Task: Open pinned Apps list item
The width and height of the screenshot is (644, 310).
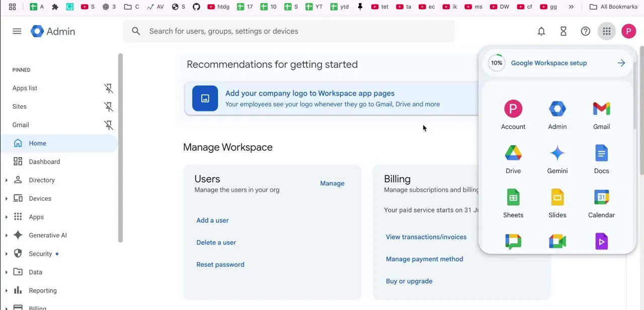Action: pyautogui.click(x=25, y=88)
